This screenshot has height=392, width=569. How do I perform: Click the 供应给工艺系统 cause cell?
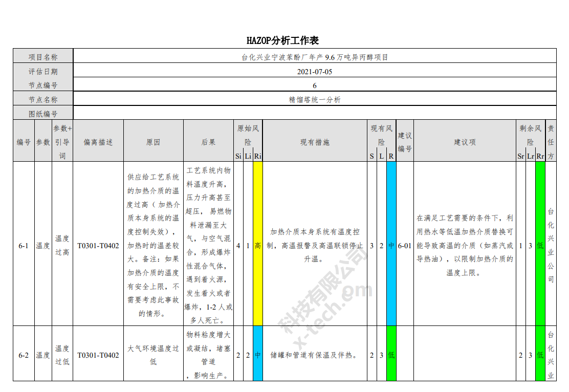pyautogui.click(x=154, y=244)
